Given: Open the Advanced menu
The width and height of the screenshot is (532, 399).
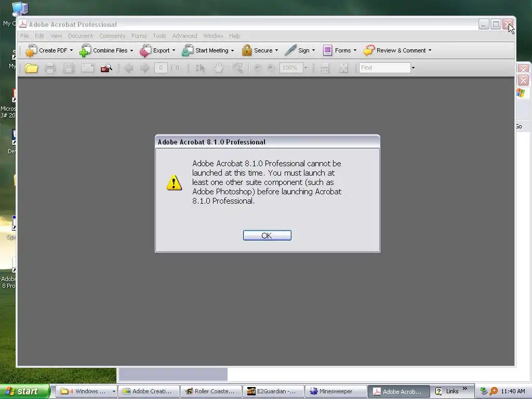Looking at the screenshot, I should 184,36.
